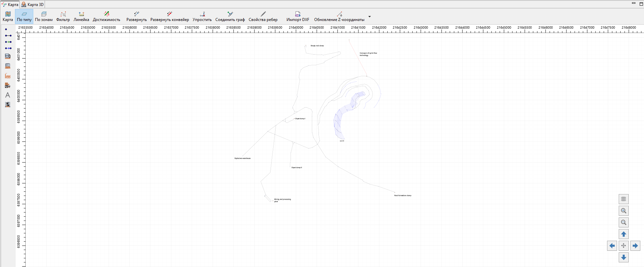Click the Conveyor of cyclic-flow technology label
This screenshot has width=644, height=267.
(x=368, y=54)
